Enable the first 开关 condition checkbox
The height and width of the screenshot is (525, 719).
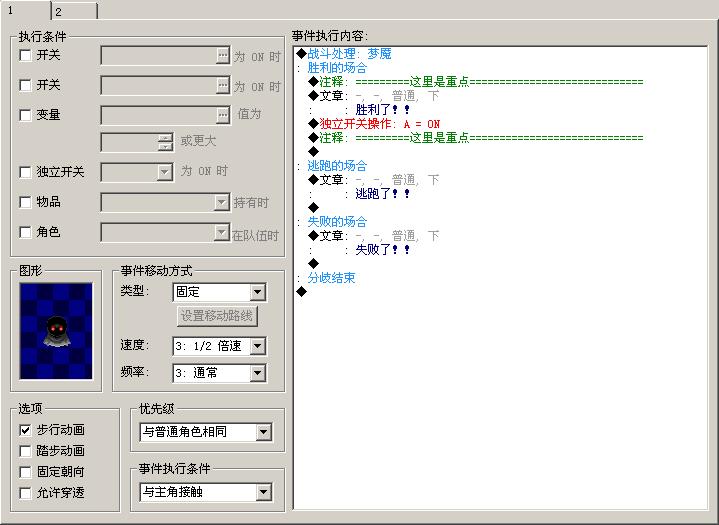click(x=25, y=55)
